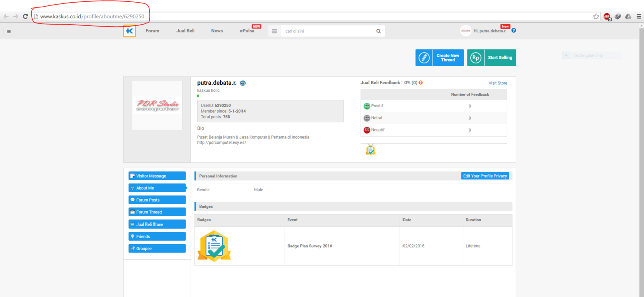This screenshot has width=644, height=297.
Task: Open the Forum Thread tab
Action: (x=157, y=212)
